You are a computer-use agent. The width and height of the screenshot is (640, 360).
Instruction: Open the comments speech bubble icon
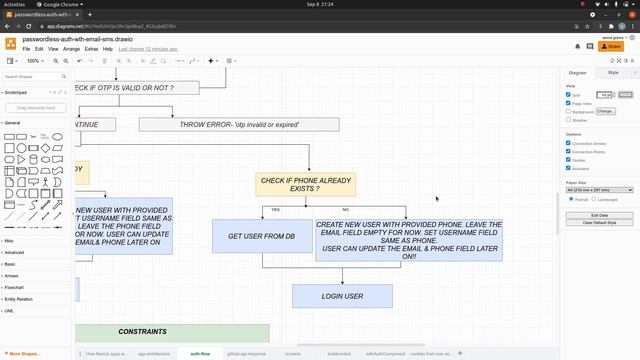tap(590, 47)
